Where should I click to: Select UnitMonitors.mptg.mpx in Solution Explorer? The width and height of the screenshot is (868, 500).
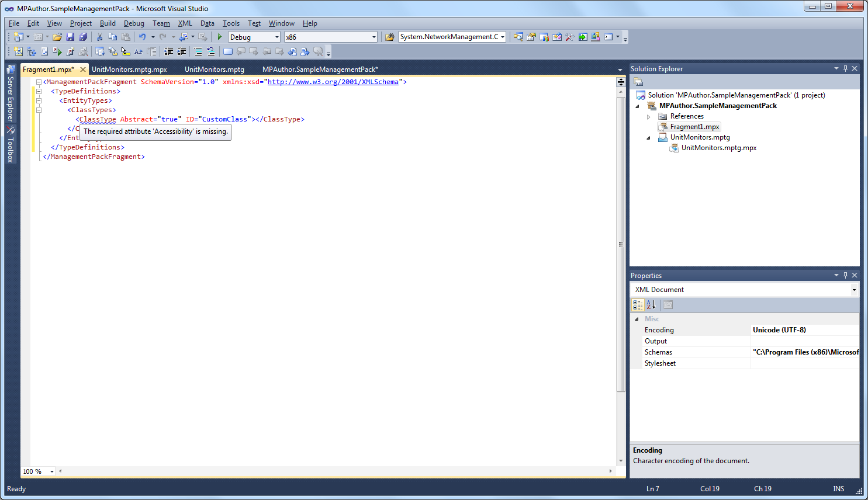(x=718, y=148)
